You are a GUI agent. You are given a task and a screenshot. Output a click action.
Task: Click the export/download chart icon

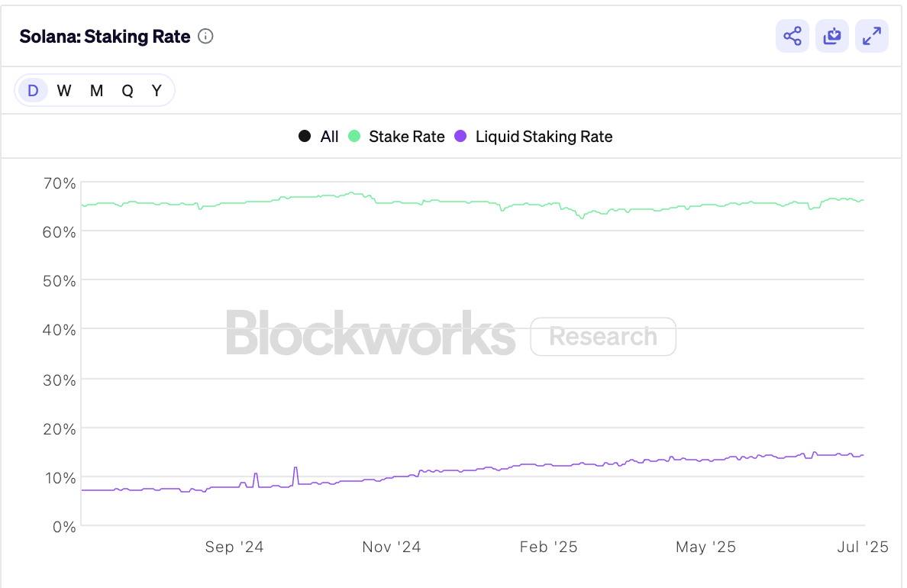(x=831, y=36)
